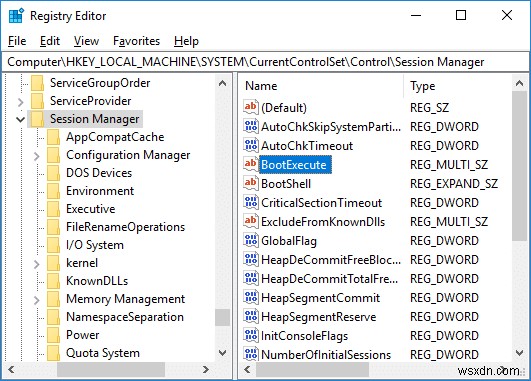Select the NamespaceSeparation key
Image resolution: width=531 pixels, height=381 pixels.
[x=125, y=317]
